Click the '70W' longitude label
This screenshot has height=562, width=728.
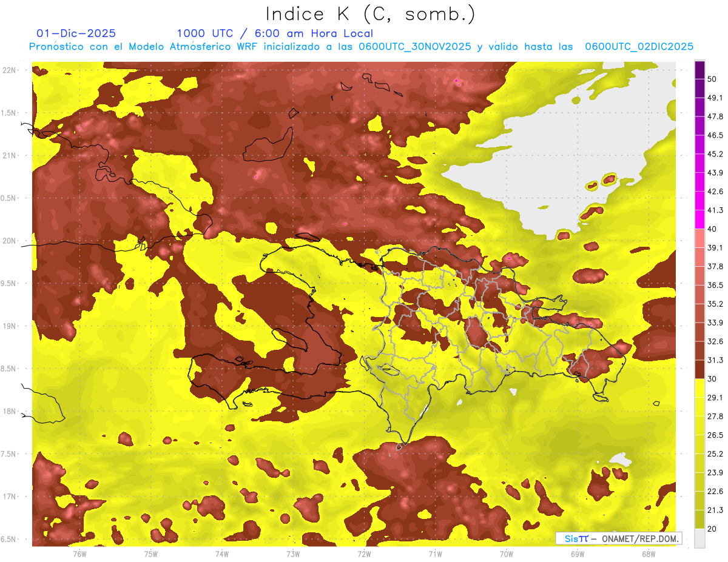click(507, 554)
